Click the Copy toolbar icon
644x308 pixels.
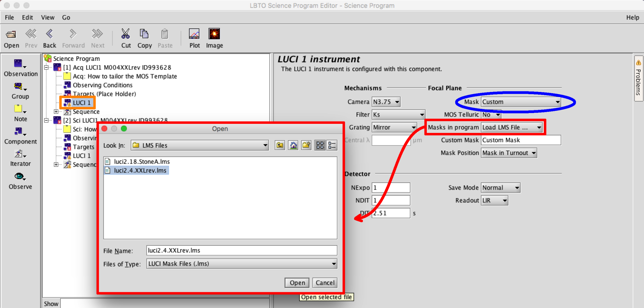(x=144, y=33)
